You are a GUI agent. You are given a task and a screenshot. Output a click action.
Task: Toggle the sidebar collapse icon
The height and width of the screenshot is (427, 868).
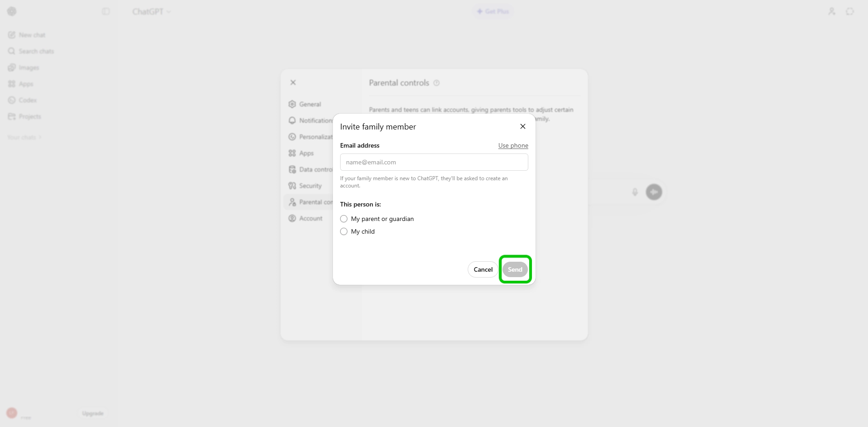(x=106, y=11)
